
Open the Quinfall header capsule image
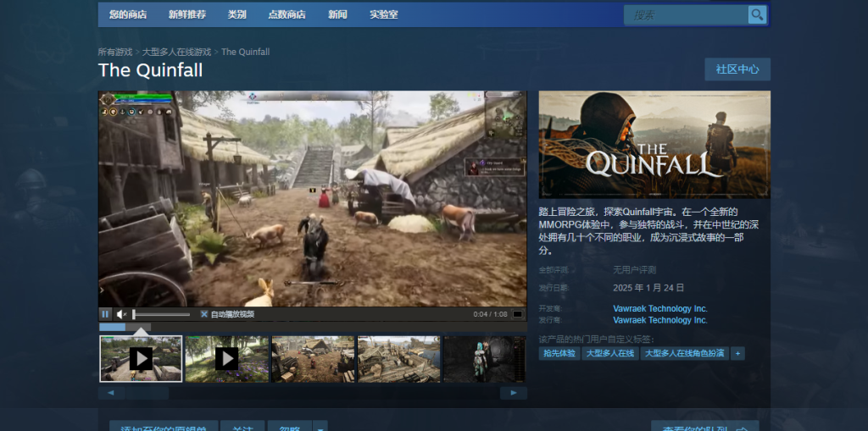pos(654,145)
